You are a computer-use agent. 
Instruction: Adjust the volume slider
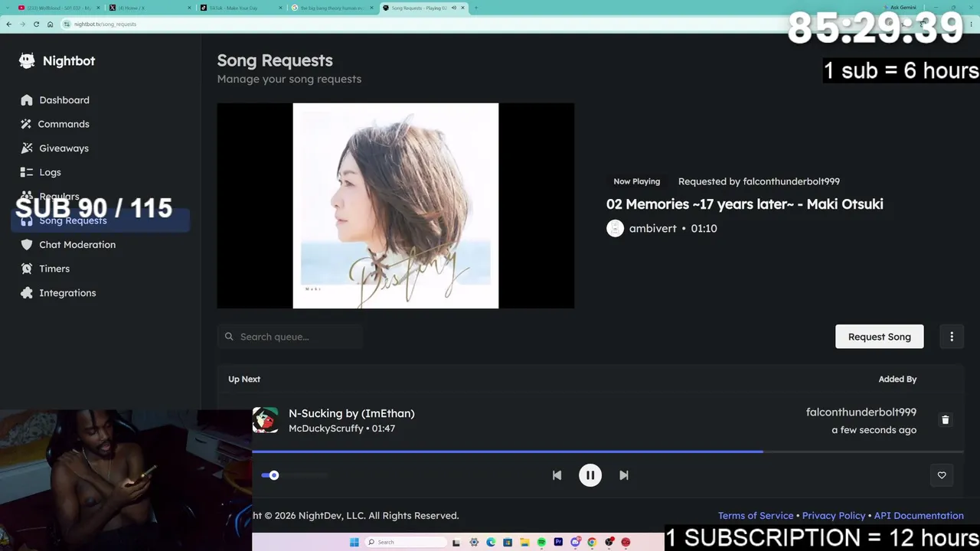pyautogui.click(x=295, y=475)
